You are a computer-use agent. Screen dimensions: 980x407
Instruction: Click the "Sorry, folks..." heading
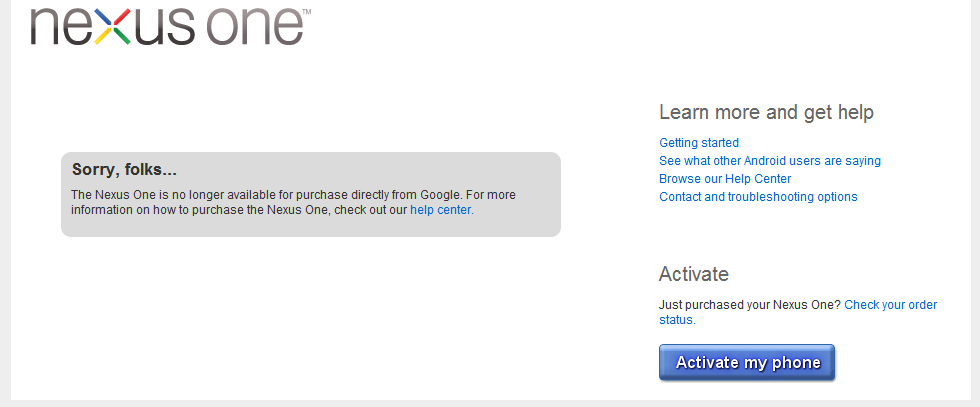click(124, 169)
